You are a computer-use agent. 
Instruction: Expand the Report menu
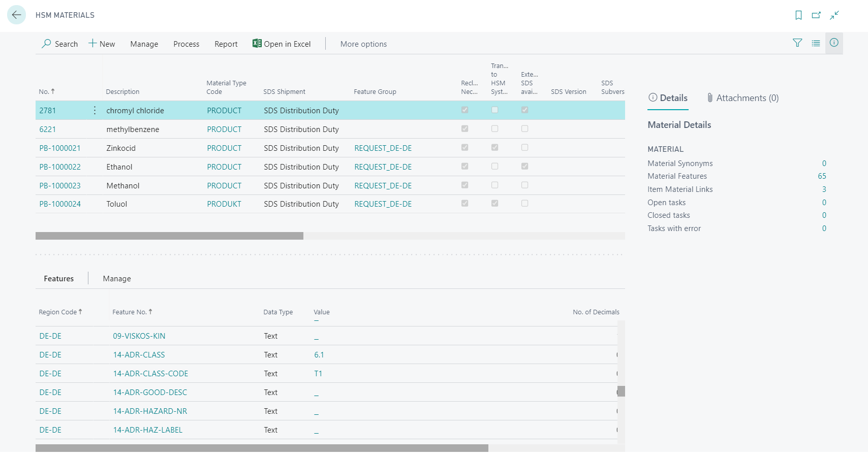click(226, 44)
